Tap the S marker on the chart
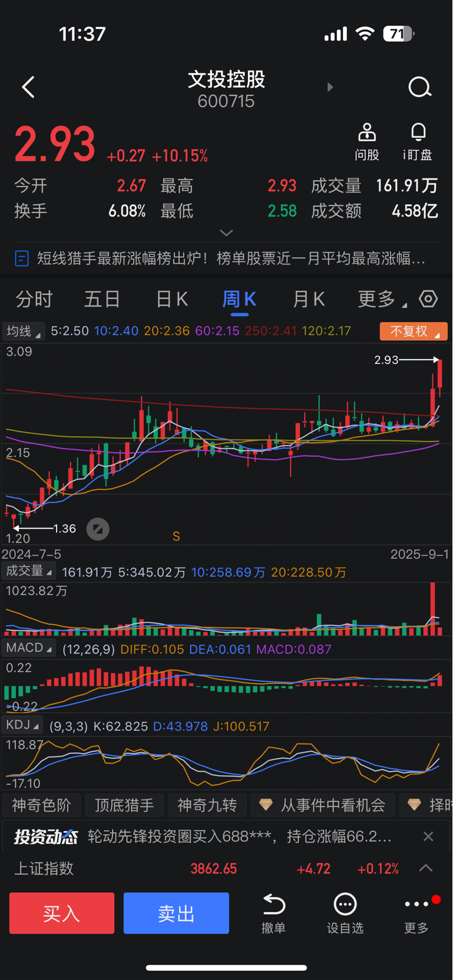The width and height of the screenshot is (453, 980). [176, 536]
